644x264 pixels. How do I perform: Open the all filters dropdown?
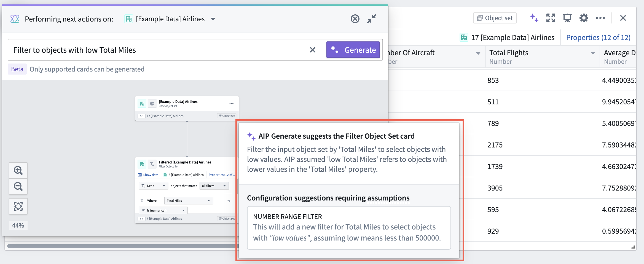[x=214, y=186]
